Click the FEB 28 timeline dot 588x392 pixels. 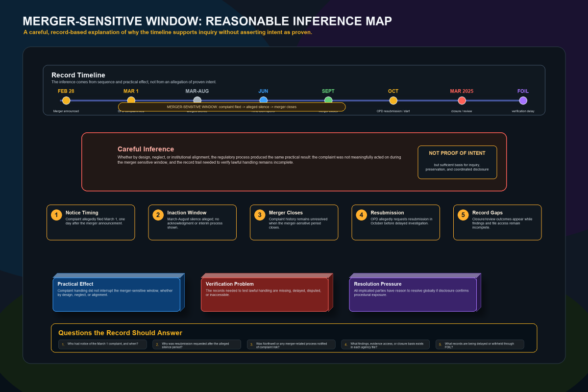[66, 100]
